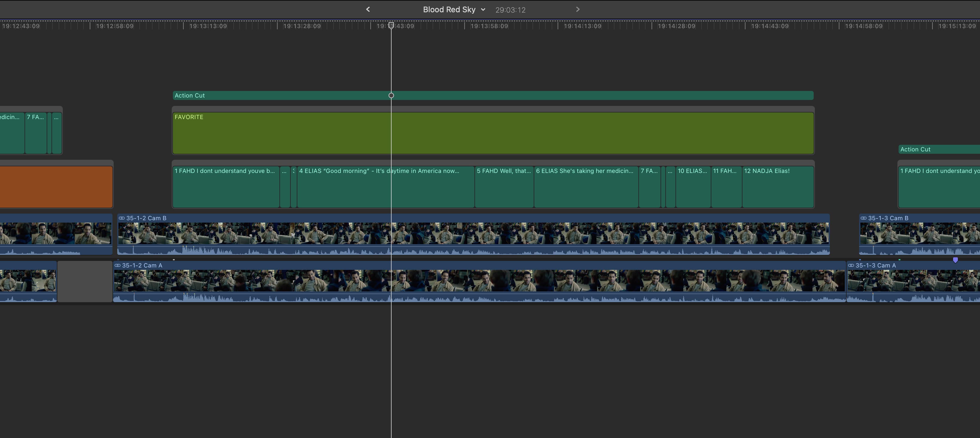The height and width of the screenshot is (438, 980).
Task: Select the cut-off caption '1 FAHD I dont understand yo'
Action: (x=939, y=187)
